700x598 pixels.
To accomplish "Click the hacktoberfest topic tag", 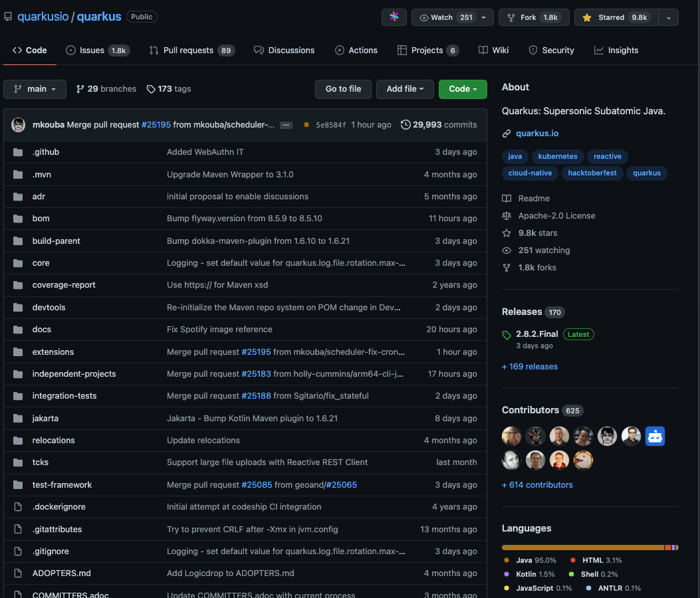I will tap(592, 173).
